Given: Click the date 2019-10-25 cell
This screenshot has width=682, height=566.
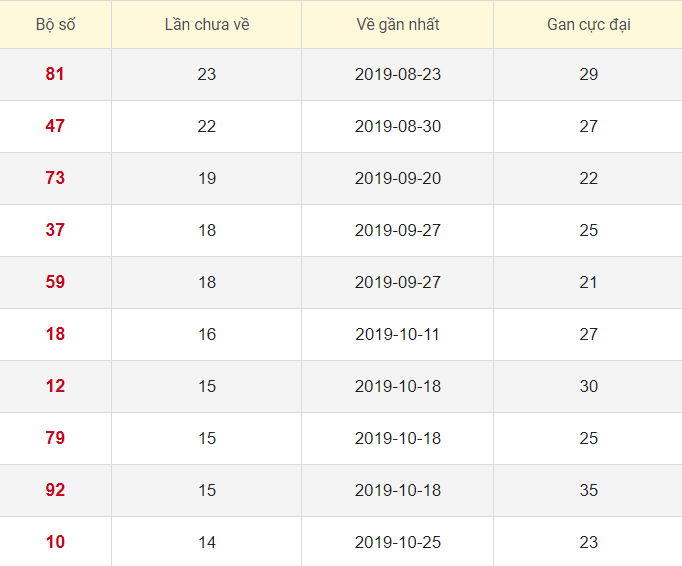Looking at the screenshot, I should click(x=397, y=542).
